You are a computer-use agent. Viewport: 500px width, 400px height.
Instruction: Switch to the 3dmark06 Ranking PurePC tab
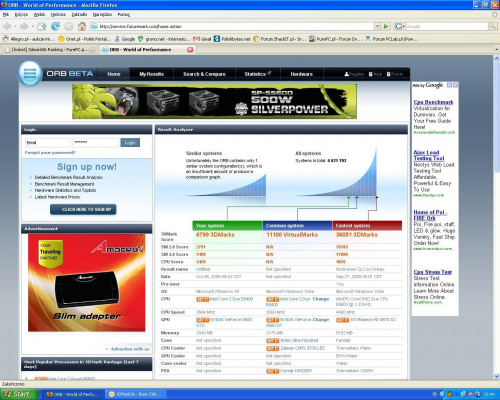[49, 50]
